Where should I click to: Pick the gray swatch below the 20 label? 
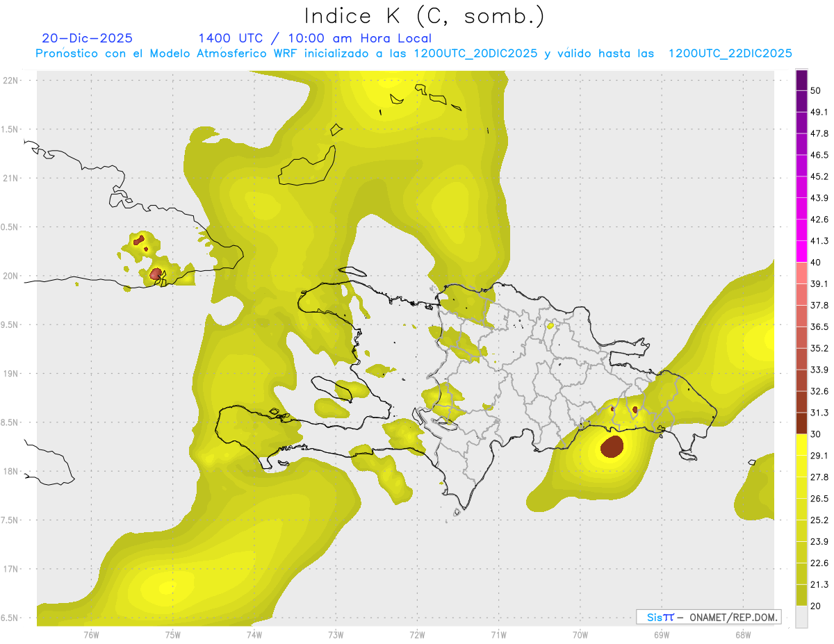point(801,617)
